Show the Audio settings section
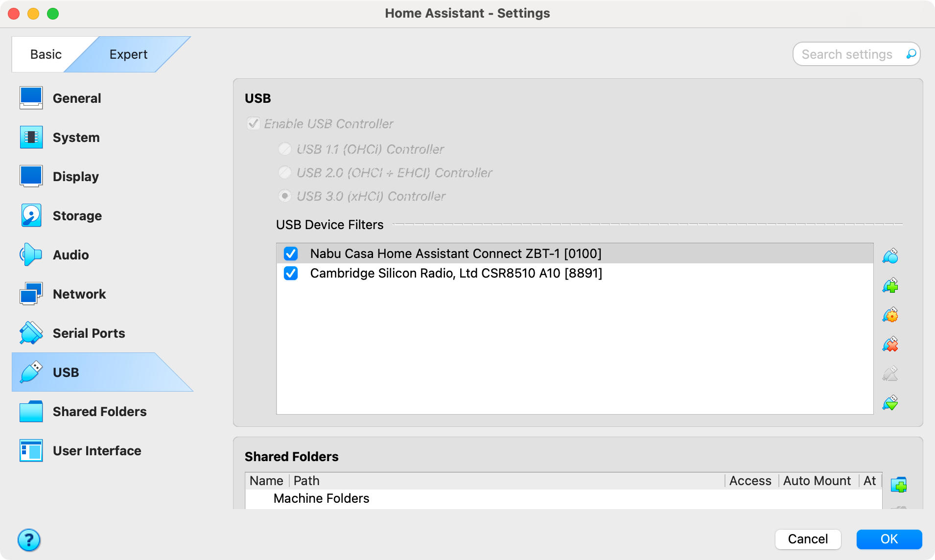935x560 pixels. (70, 255)
